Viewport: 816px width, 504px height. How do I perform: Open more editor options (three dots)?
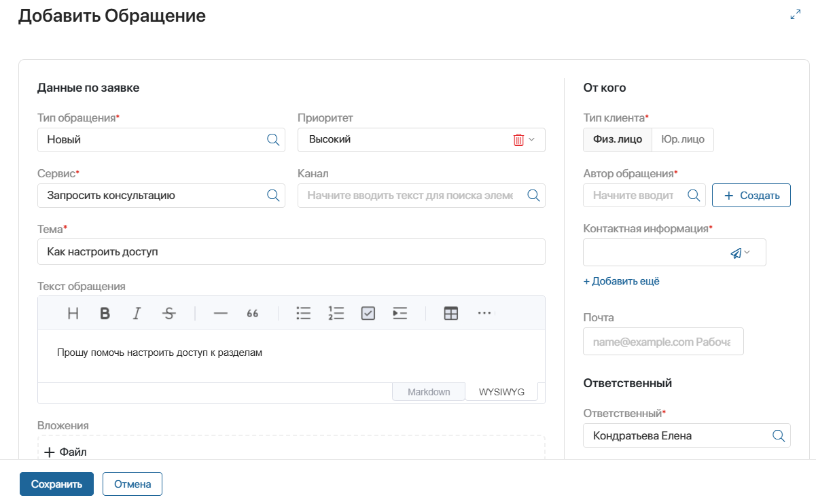484,313
